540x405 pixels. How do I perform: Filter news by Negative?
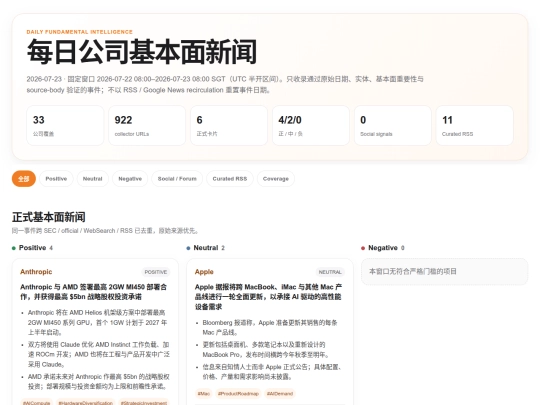tap(130, 179)
